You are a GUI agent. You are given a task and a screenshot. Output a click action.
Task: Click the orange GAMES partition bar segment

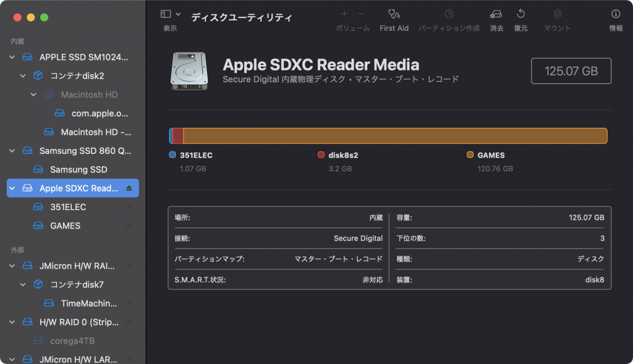(x=395, y=136)
